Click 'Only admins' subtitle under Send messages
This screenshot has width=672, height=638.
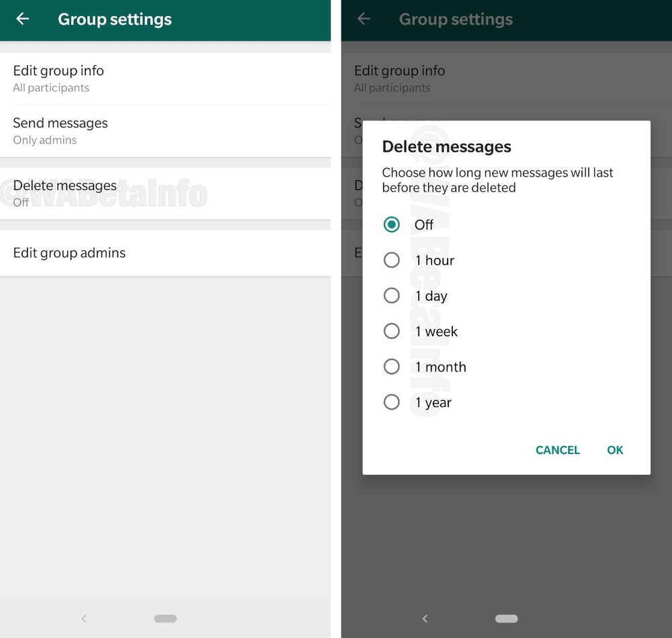45,140
